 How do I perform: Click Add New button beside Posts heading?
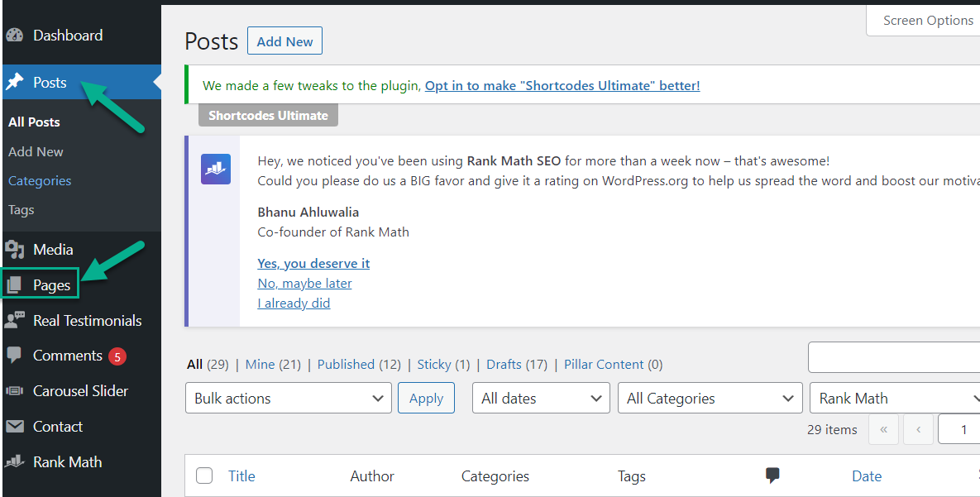coord(285,41)
